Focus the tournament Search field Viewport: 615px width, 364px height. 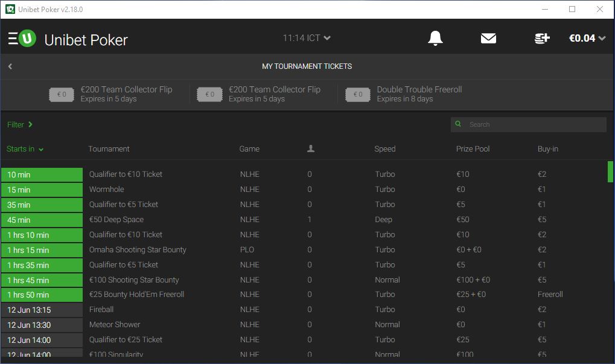point(528,124)
